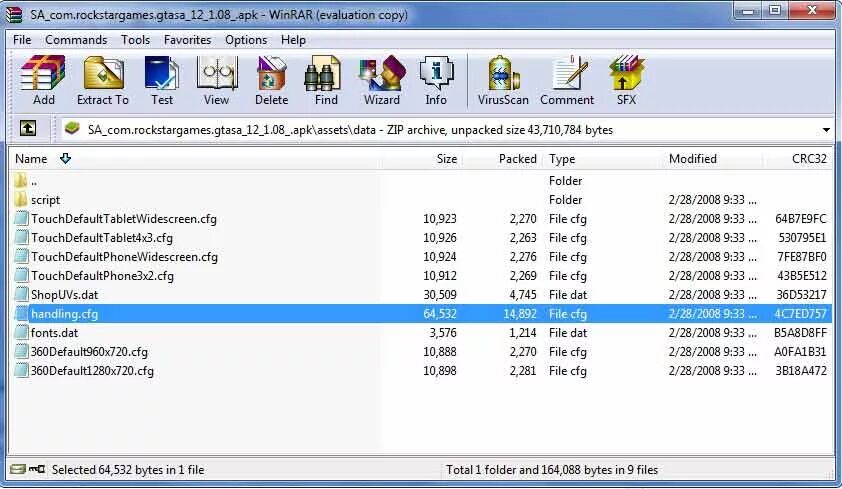Screen dimensions: 842x489
Task: Click packed size 1,214 of fonts.dat
Action: pyautogui.click(x=522, y=333)
